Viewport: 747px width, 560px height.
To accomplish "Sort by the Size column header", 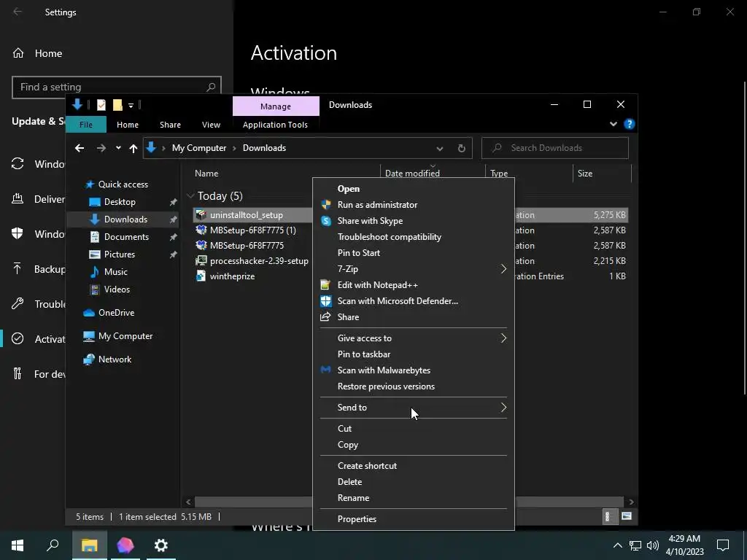I will (x=602, y=174).
